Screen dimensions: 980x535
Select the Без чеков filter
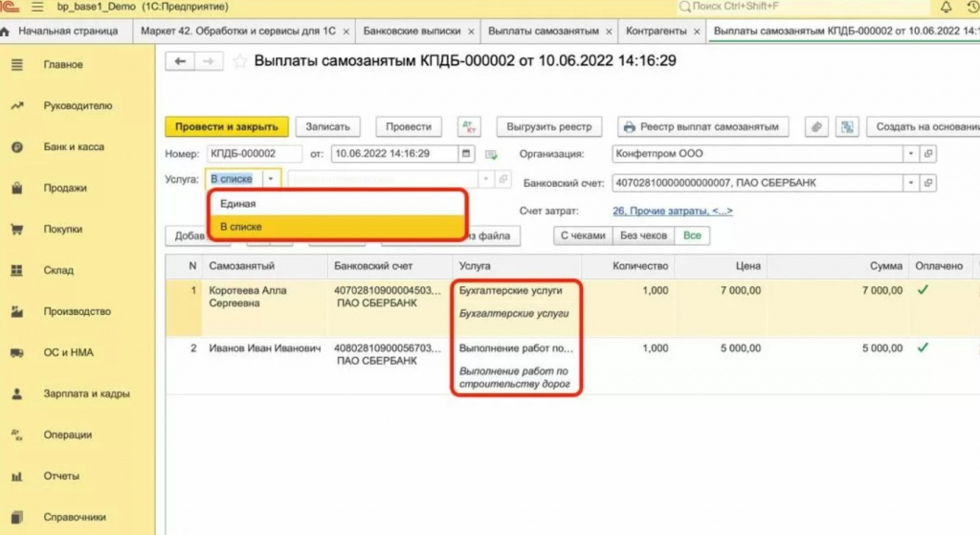[644, 235]
